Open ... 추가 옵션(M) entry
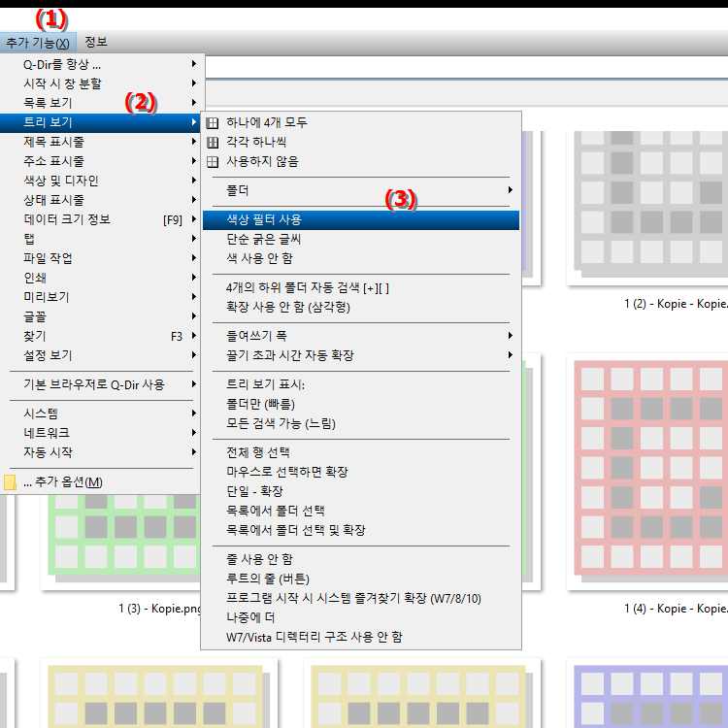728x728 pixels. coord(100,482)
